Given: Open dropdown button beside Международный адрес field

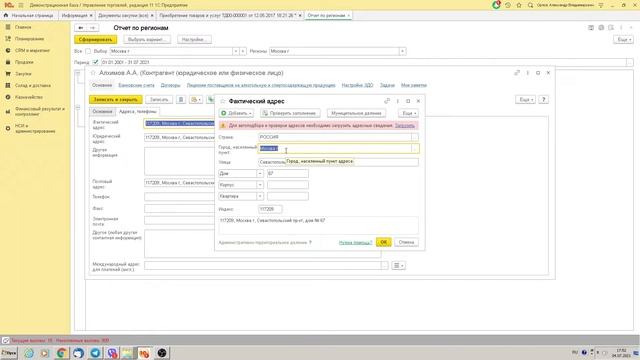Looking at the screenshot, I should tap(398, 265).
